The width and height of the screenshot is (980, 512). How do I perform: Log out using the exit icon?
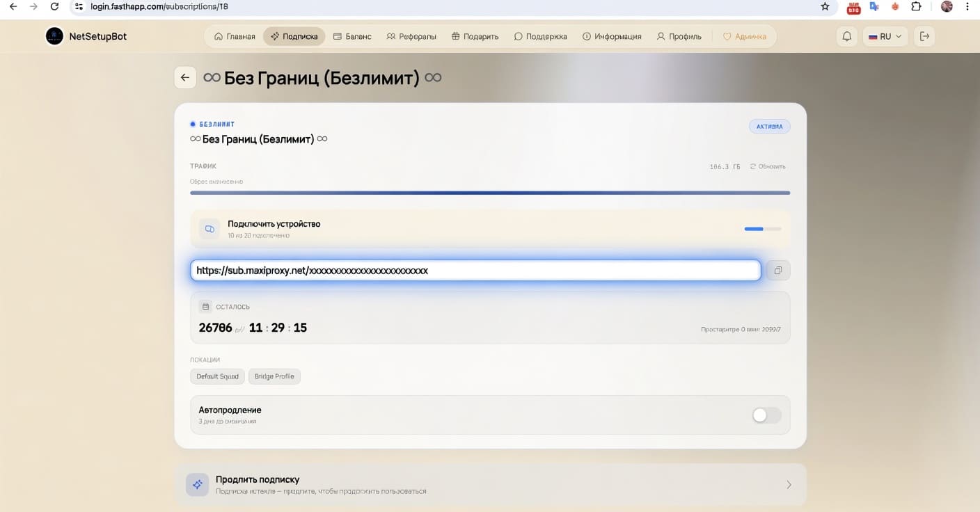point(924,36)
